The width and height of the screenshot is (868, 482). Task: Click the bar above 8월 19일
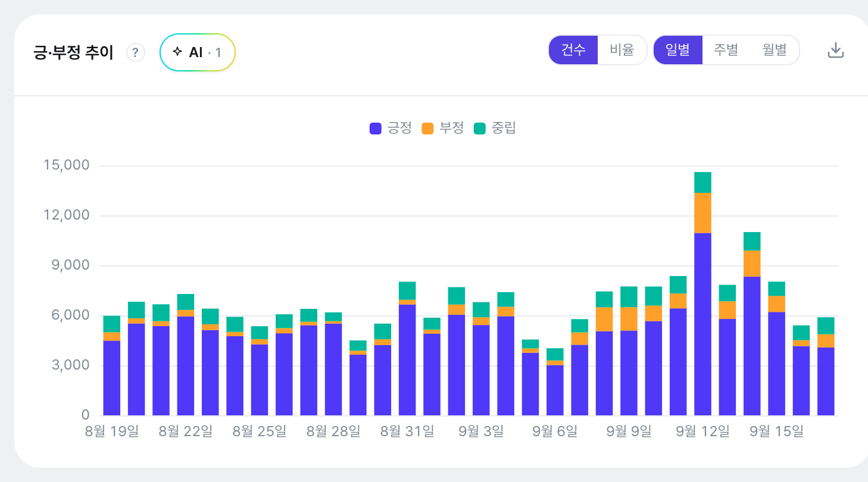[112, 366]
